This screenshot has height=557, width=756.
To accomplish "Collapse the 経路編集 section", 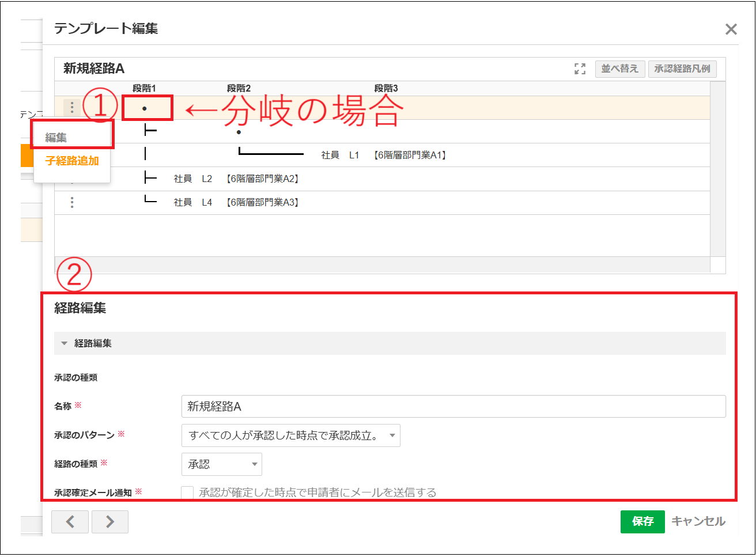I will point(65,343).
